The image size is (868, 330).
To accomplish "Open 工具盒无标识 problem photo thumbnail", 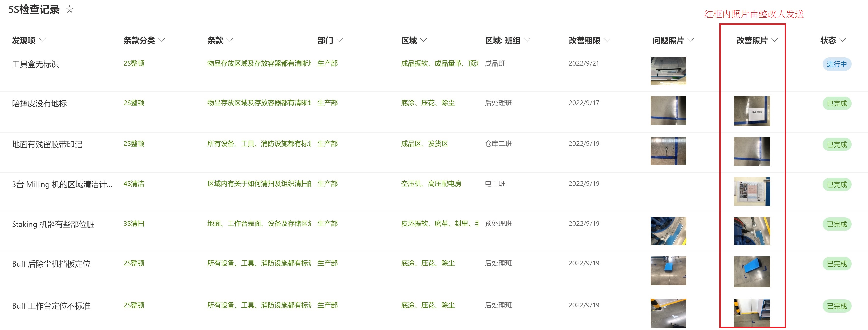I will pos(668,71).
